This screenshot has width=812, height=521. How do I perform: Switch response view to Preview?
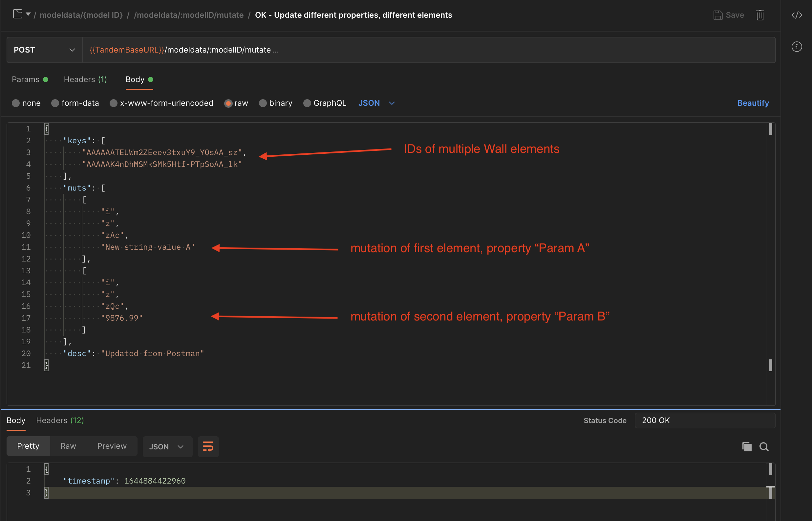[112, 446]
